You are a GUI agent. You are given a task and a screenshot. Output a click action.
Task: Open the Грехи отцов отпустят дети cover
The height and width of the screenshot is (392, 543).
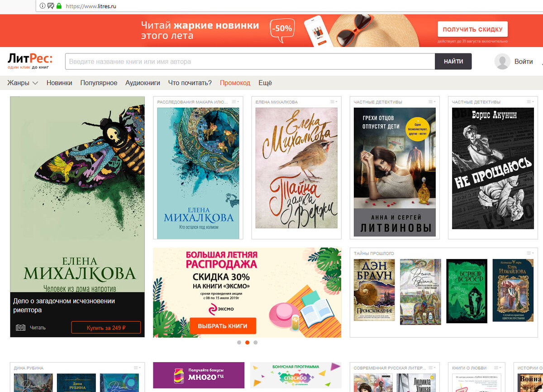click(395, 172)
